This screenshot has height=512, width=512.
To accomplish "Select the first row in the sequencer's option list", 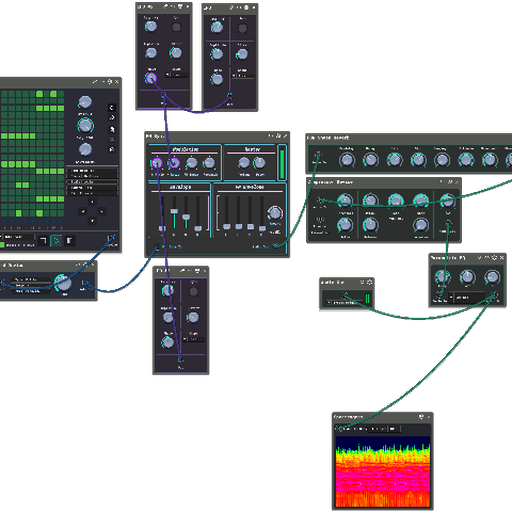I will tap(92, 170).
